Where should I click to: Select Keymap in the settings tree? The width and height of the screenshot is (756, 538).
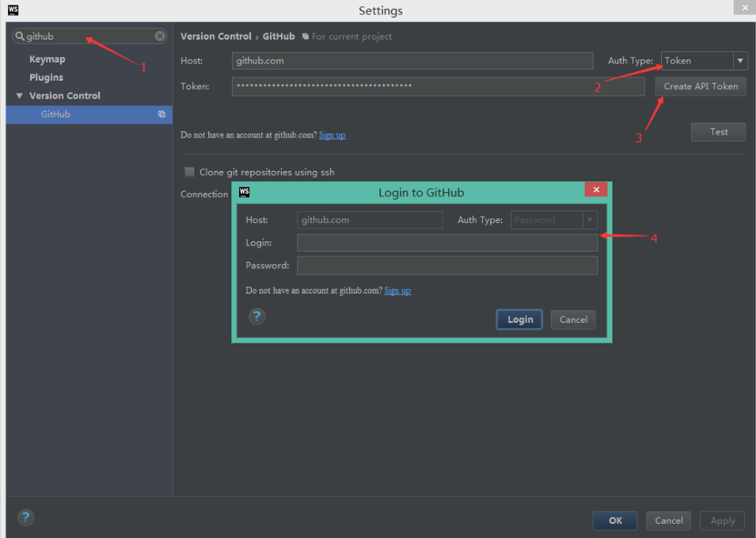coord(47,59)
